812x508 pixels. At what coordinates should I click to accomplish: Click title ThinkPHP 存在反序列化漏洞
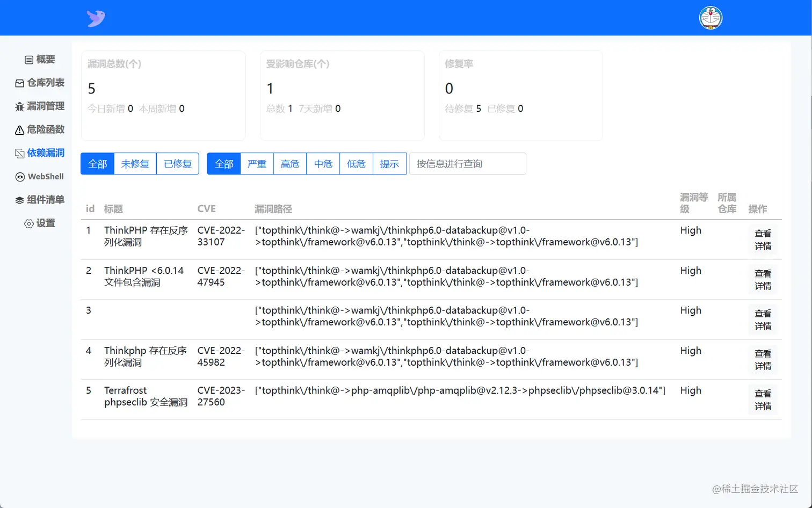click(x=146, y=236)
